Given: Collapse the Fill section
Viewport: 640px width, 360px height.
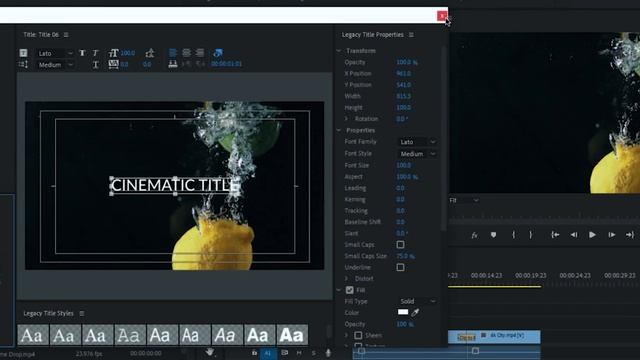Looking at the screenshot, I should tap(339, 290).
